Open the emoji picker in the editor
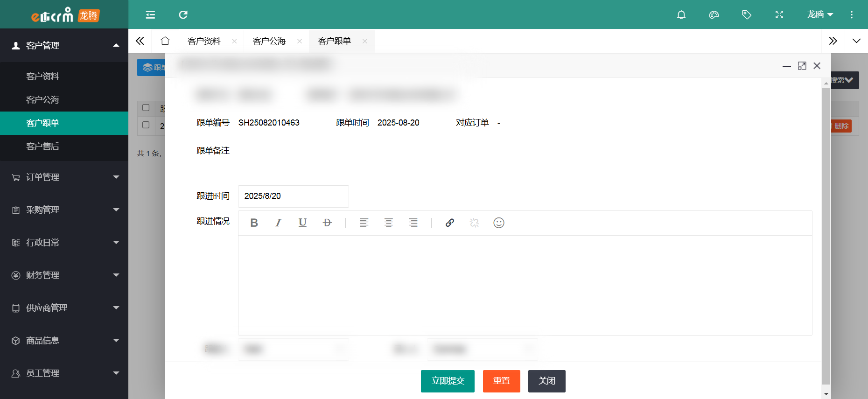868x399 pixels. (498, 223)
